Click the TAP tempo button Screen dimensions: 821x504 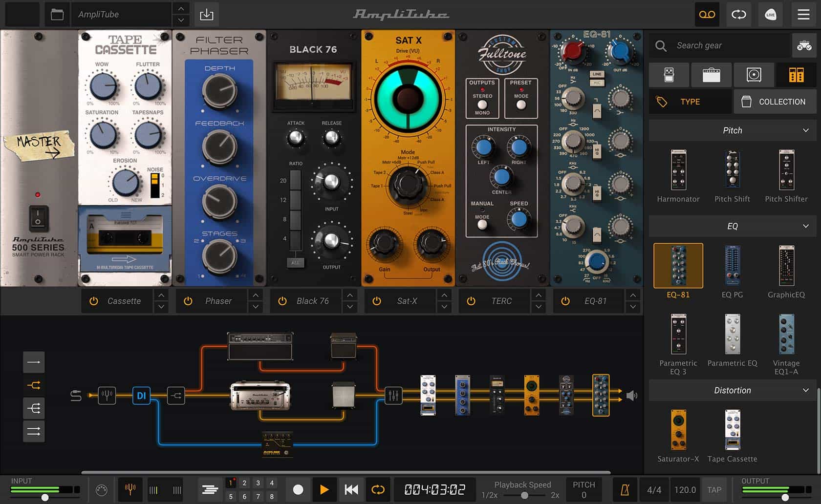pos(714,489)
